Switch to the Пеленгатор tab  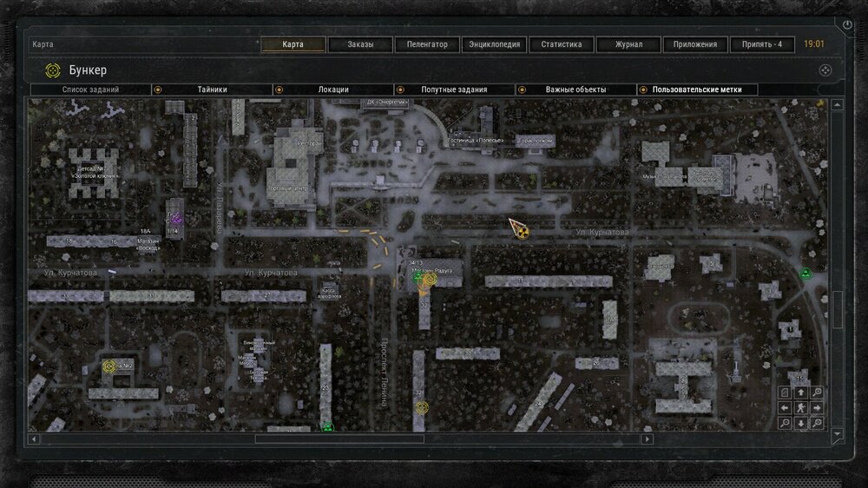(x=427, y=44)
